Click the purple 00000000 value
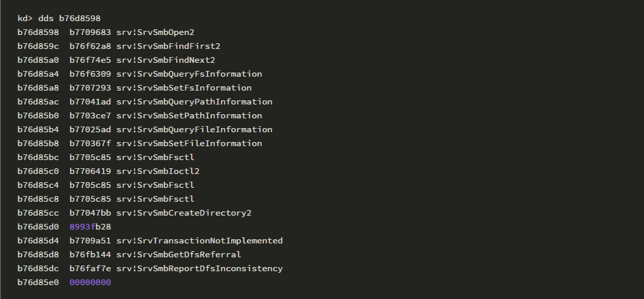The image size is (644, 299). click(x=90, y=283)
